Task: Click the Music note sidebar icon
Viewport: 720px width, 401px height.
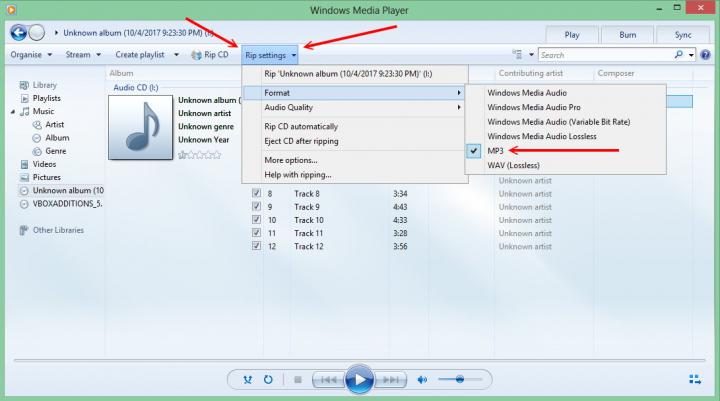Action: pos(25,111)
